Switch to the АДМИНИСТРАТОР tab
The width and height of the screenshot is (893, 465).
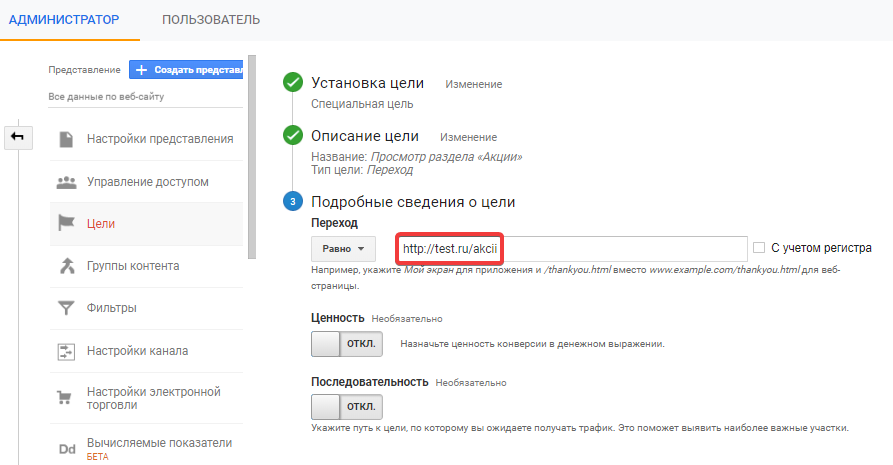coord(64,20)
